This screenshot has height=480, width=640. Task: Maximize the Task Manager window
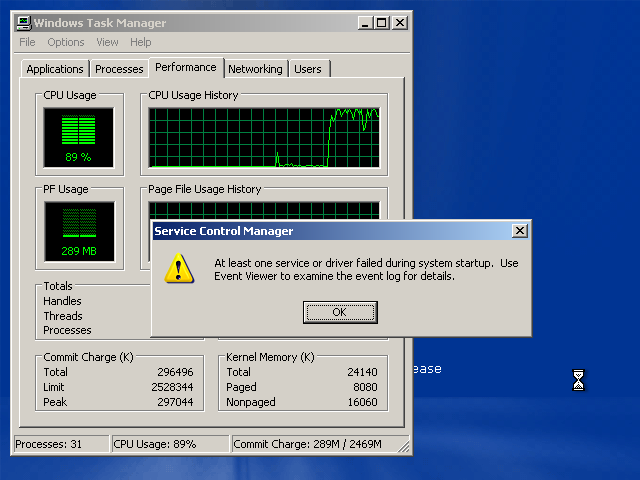382,23
